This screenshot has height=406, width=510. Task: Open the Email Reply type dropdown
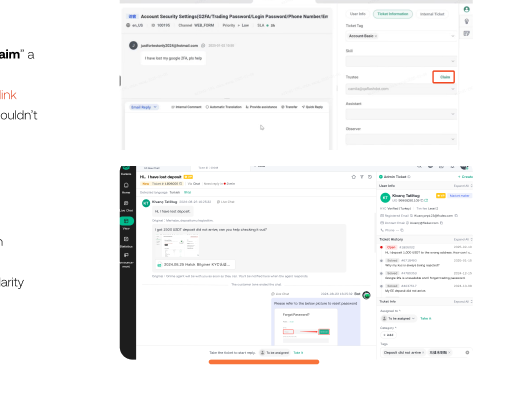pos(144,107)
